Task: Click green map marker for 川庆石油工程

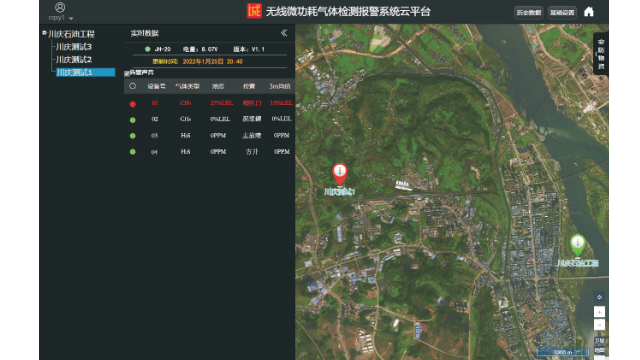Action: point(578,244)
